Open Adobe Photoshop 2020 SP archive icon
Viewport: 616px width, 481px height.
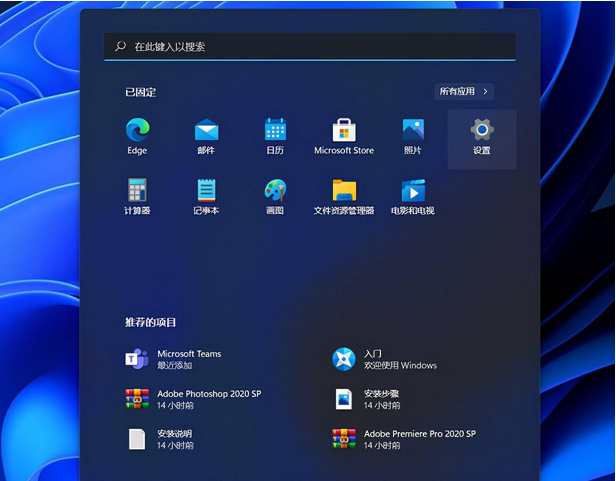coord(137,399)
